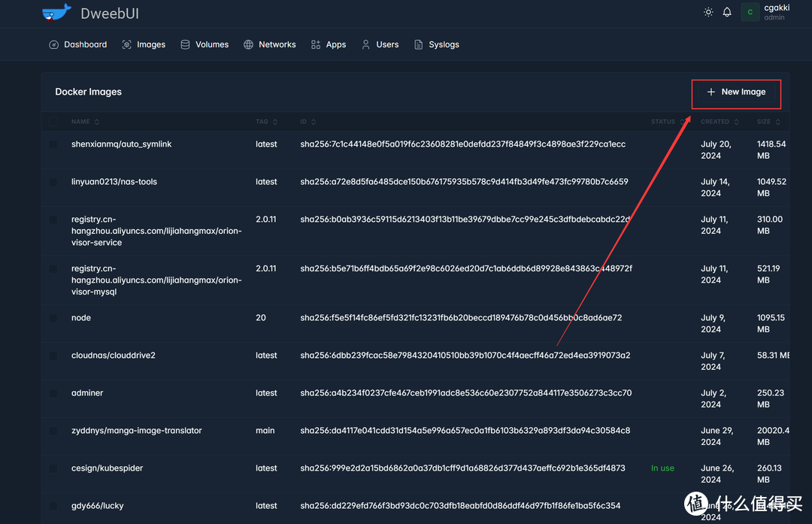Click the 1418.54 MB size value
Screen dimensions: 812x524
771,150
